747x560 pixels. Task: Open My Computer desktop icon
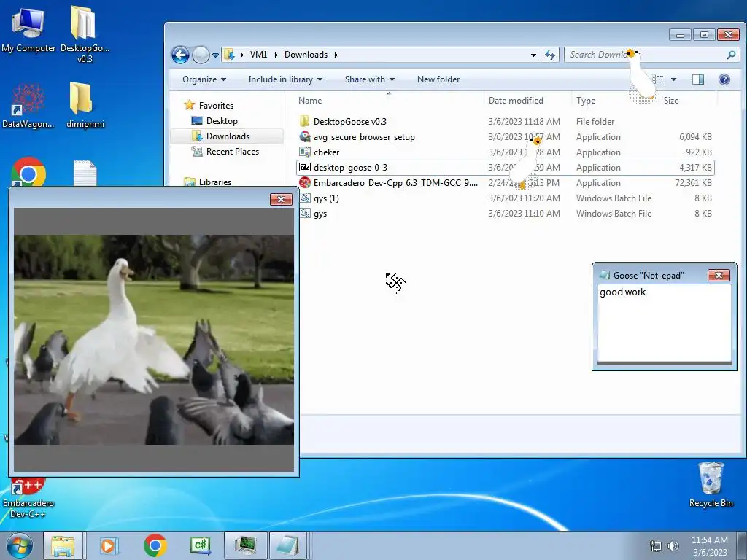pyautogui.click(x=28, y=29)
